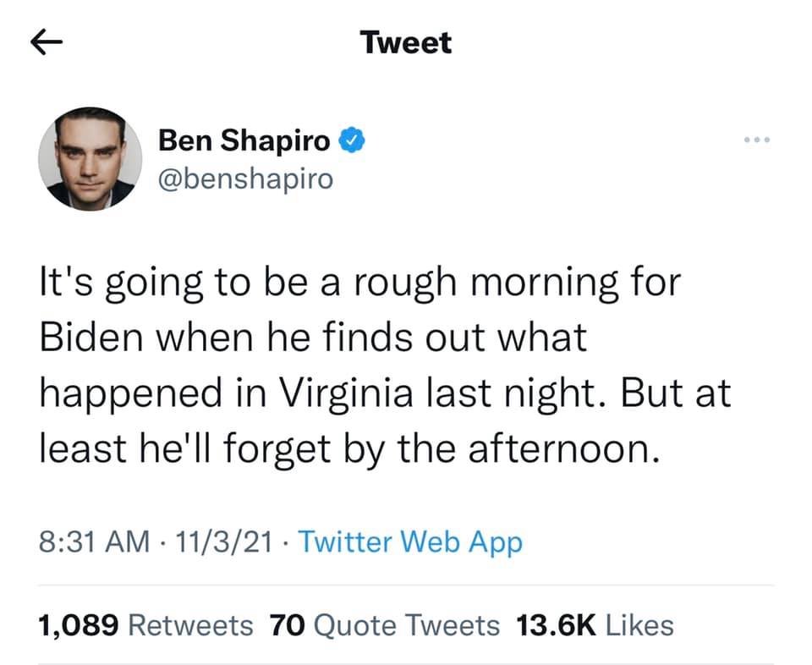Screen dimensions: 812x665
Task: View the Quote Tweets list
Action: (x=407, y=625)
